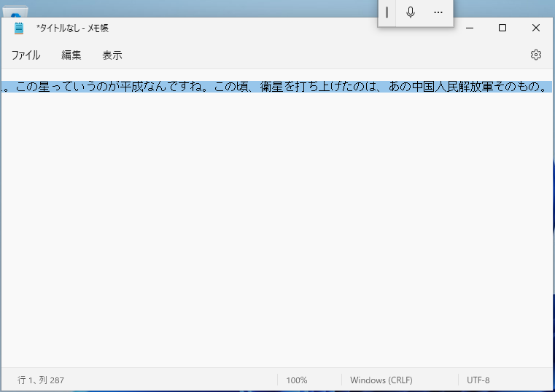Open the 編集 menu

(71, 55)
